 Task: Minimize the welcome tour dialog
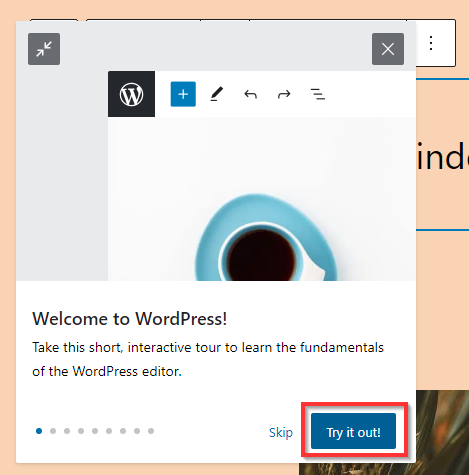point(44,49)
